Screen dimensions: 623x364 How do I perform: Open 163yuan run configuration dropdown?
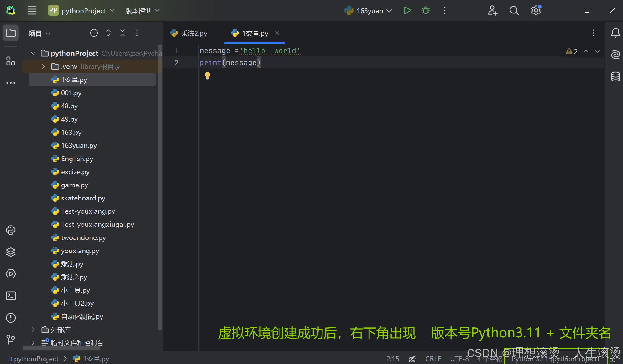tap(368, 11)
